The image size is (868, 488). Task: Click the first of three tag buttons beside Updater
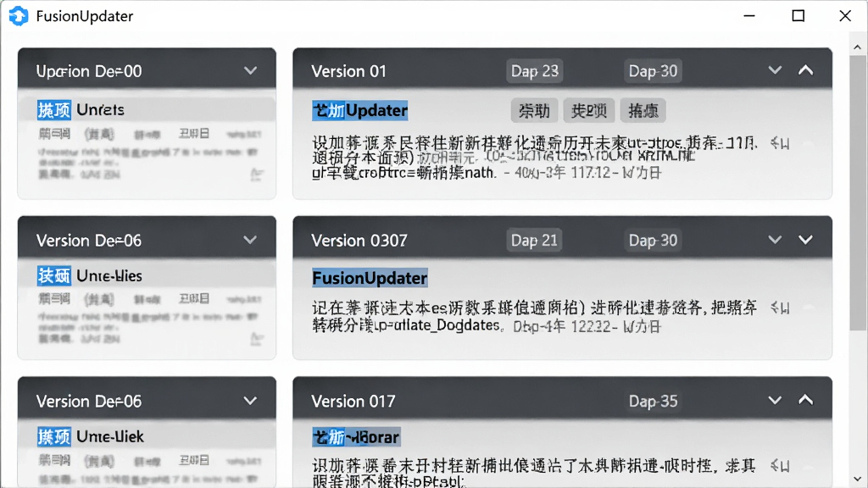pyautogui.click(x=534, y=111)
